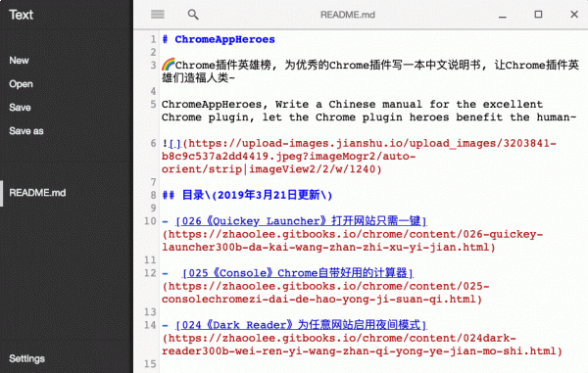Toggle the sidebar with the hamburger menu icon

click(158, 15)
